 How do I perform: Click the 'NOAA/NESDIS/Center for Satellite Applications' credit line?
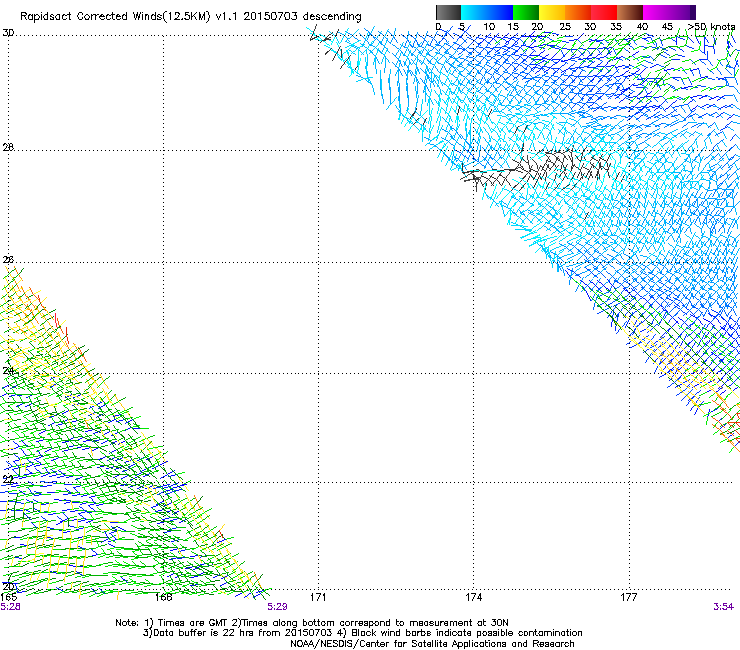point(432,644)
